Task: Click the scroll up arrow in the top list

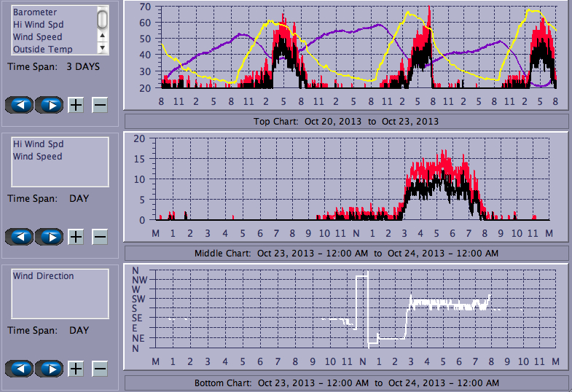Action: (103, 35)
